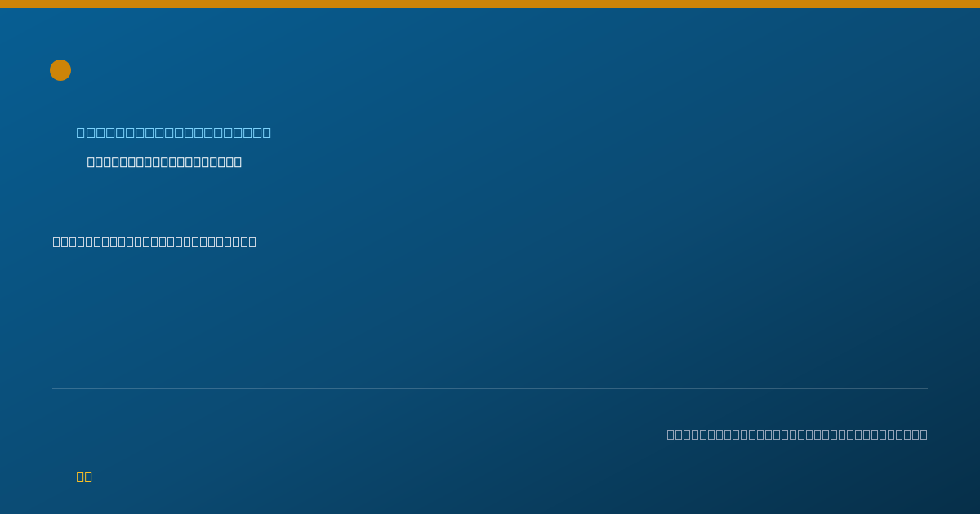Viewport: 980px width, 514px height.
Task: Click the gray footer text line
Action: pos(797,434)
